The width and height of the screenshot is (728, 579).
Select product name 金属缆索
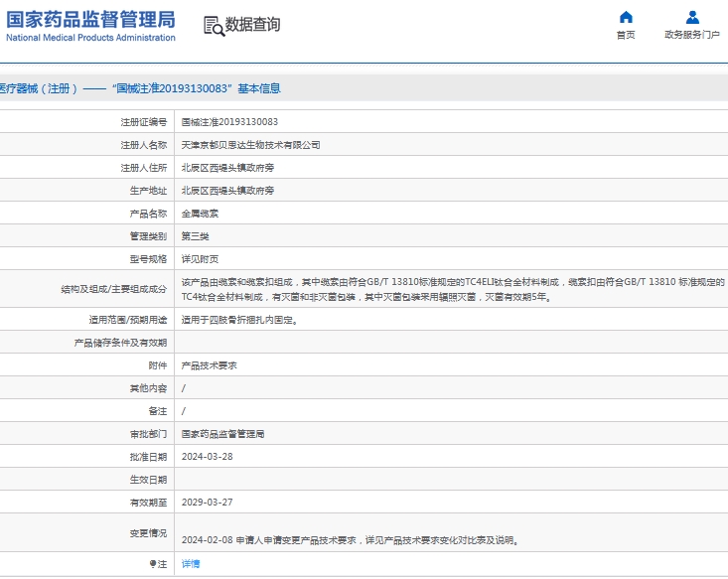(200, 214)
